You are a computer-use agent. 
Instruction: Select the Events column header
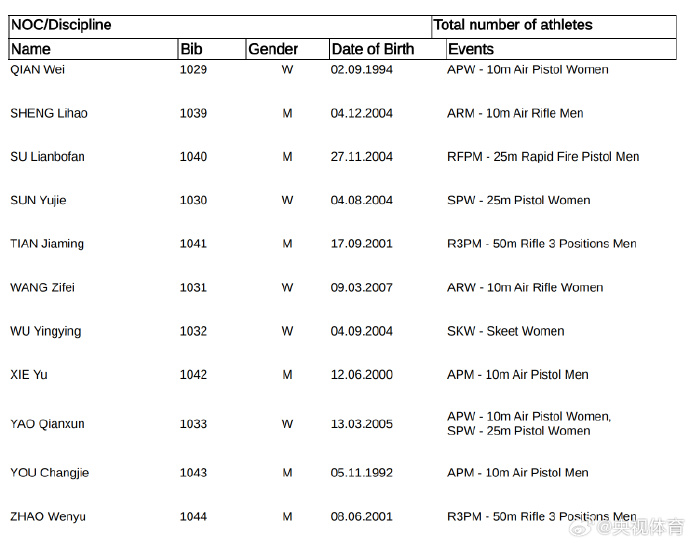pos(470,49)
